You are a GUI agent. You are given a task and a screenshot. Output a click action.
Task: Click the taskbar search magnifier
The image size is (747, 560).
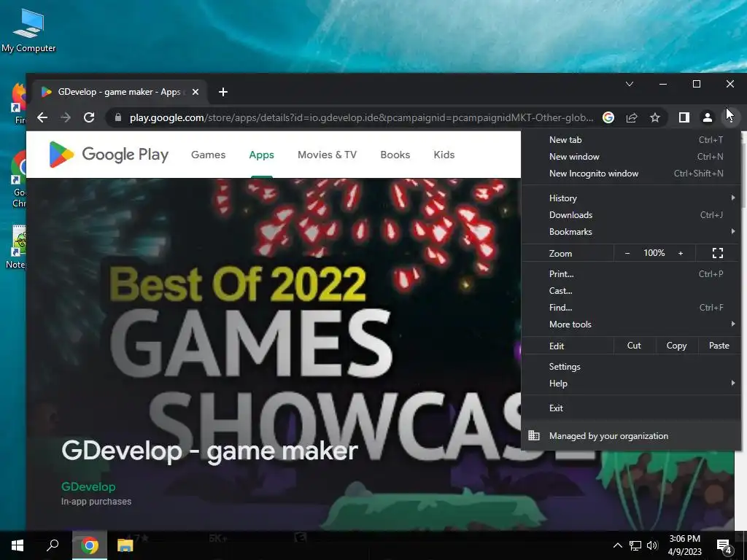[x=53, y=545]
